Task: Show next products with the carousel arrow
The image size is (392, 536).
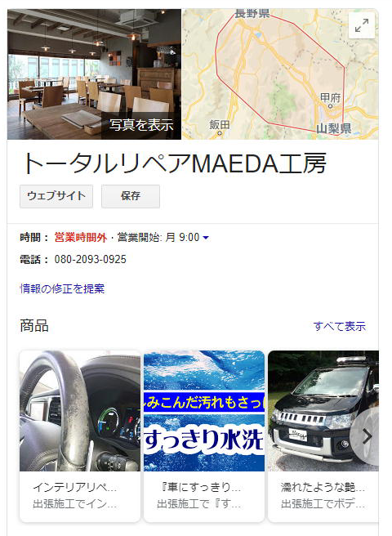Action: [x=367, y=436]
